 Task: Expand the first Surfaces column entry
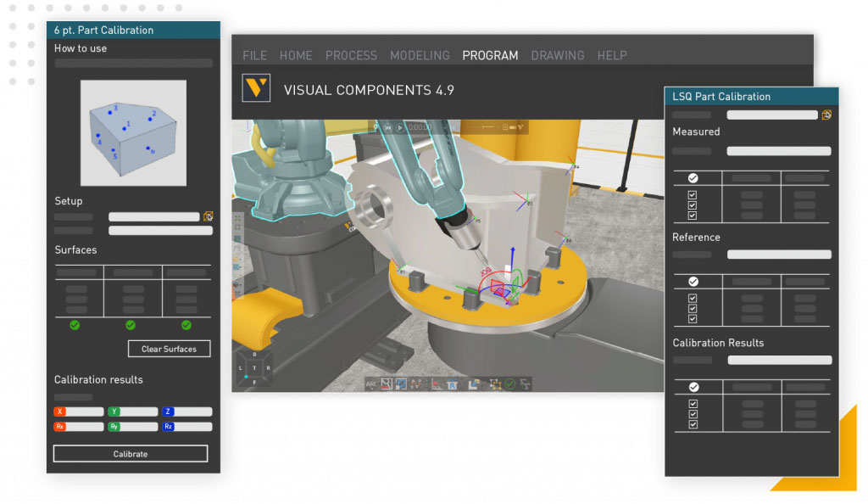78,272
